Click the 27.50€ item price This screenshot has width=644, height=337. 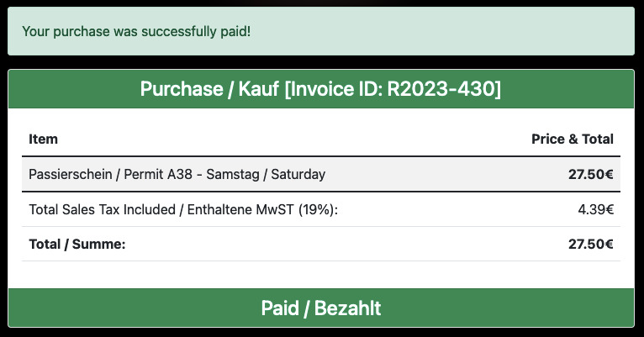click(590, 175)
